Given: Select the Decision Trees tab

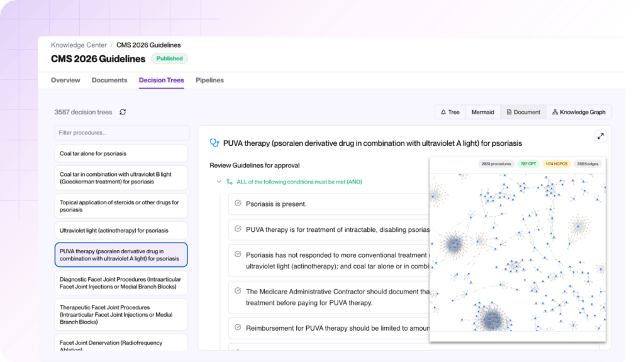Looking at the screenshot, I should coord(162,80).
